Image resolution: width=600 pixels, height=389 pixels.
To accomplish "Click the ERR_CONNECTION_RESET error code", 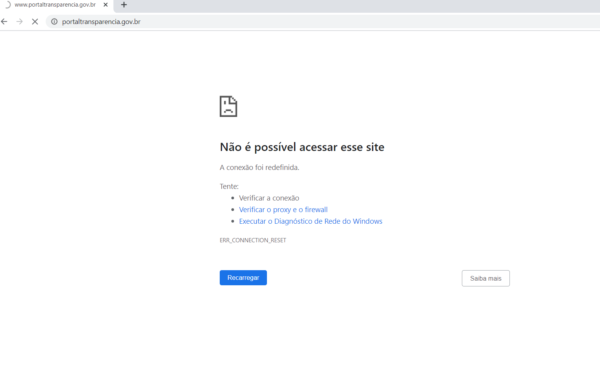I will point(253,240).
